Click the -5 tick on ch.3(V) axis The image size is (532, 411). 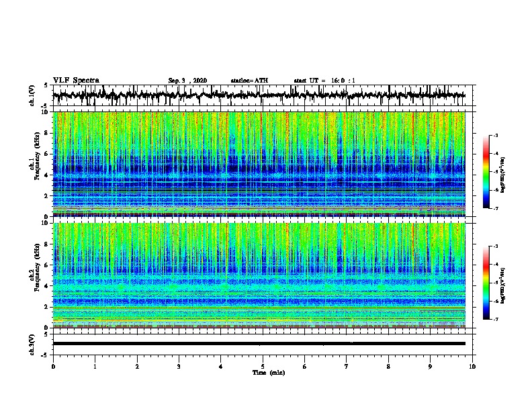click(46, 355)
